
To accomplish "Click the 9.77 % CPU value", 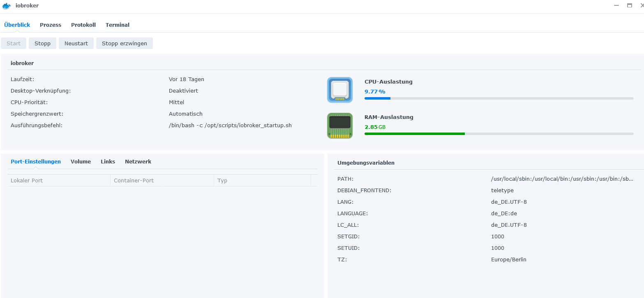I will (x=375, y=91).
